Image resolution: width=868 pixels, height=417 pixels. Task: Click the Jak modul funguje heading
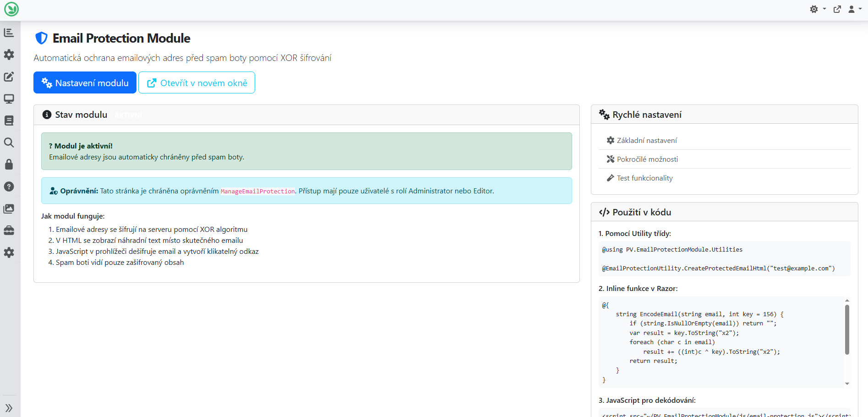coord(73,216)
